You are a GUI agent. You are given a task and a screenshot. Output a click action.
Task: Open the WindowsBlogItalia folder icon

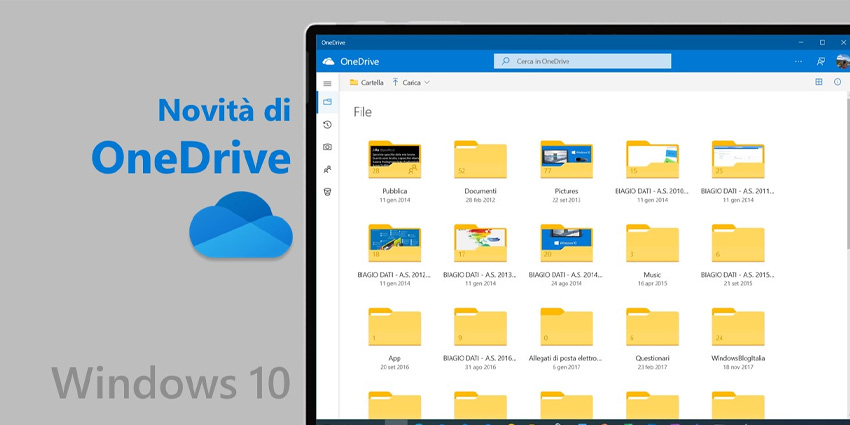[x=738, y=327]
